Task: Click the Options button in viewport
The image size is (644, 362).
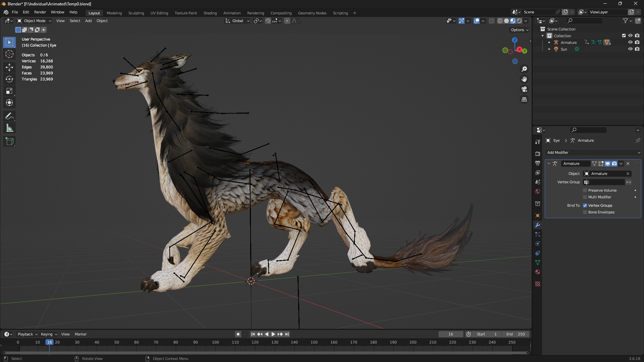Action: [x=519, y=30]
